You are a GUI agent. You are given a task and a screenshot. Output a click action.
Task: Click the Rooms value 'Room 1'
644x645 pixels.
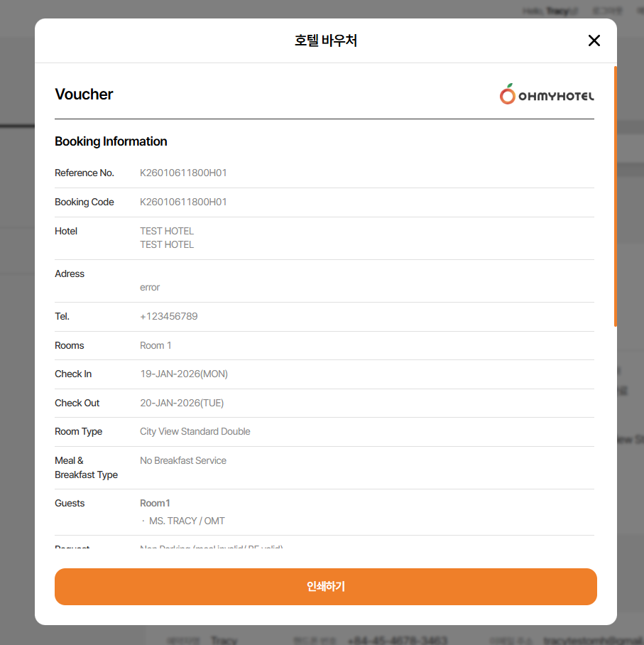155,345
